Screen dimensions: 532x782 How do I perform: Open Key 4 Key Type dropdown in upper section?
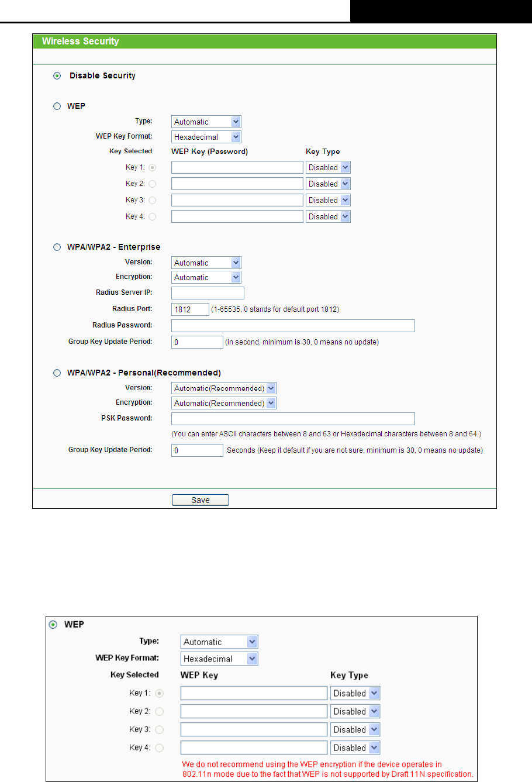point(328,216)
